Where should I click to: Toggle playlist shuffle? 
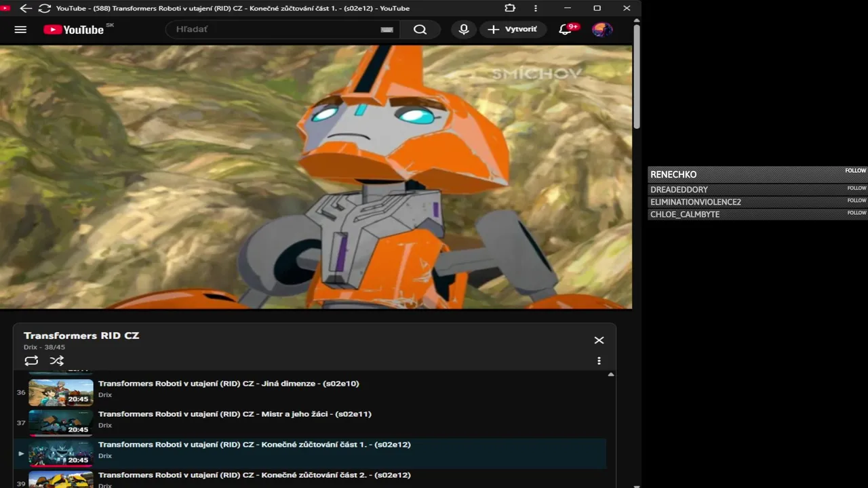tap(57, 361)
